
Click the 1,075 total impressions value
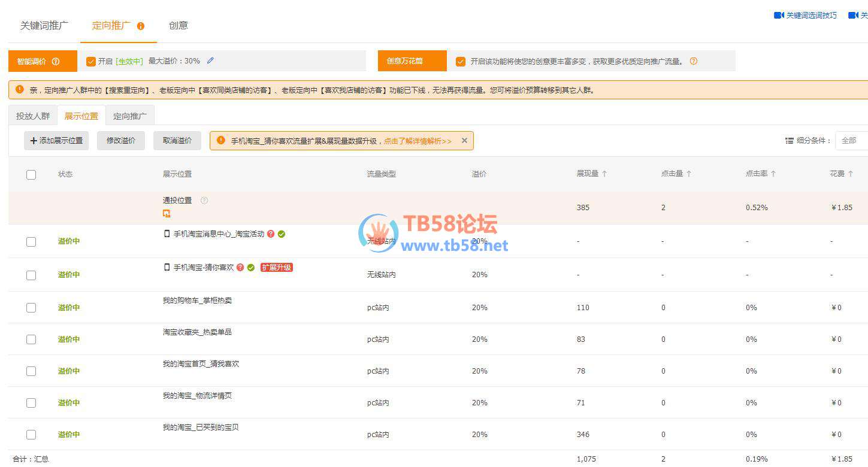pos(586,459)
